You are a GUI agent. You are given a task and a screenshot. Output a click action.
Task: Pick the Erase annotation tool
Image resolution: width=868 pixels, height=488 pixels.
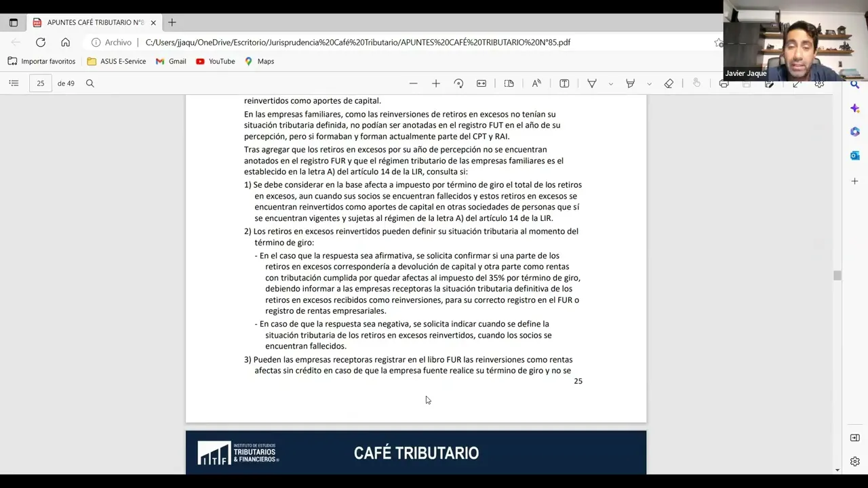(669, 83)
